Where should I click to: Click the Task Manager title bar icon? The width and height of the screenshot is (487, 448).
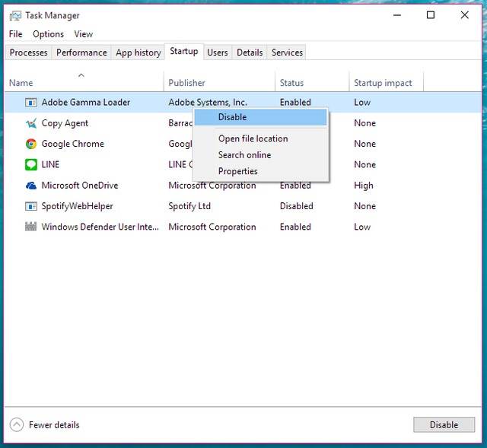pyautogui.click(x=15, y=15)
